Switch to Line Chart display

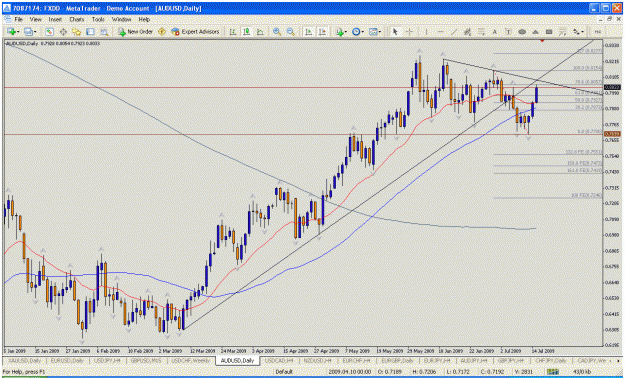click(260, 32)
